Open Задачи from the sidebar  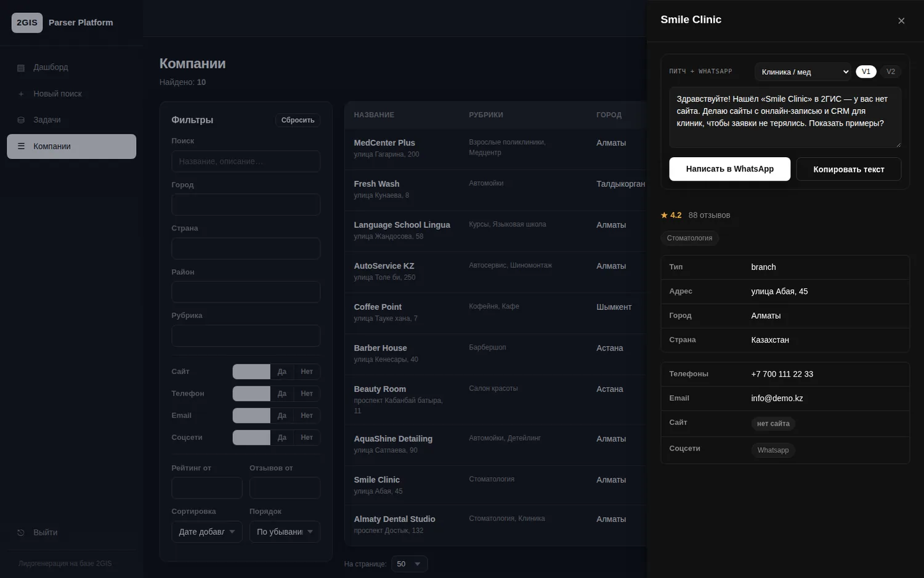point(71,120)
